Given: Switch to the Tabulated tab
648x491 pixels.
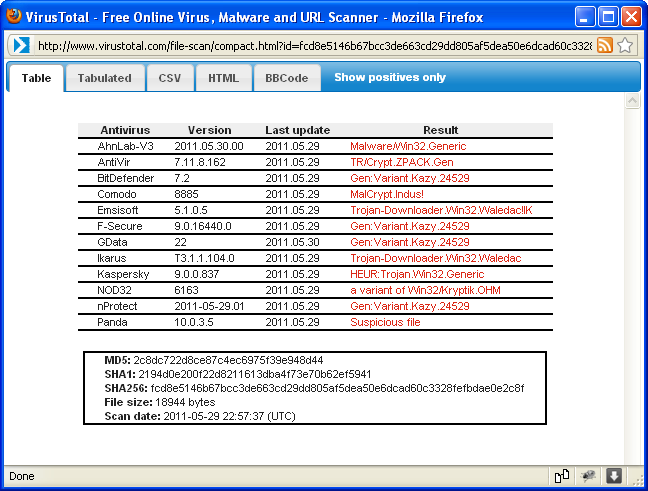Looking at the screenshot, I should click(105, 78).
